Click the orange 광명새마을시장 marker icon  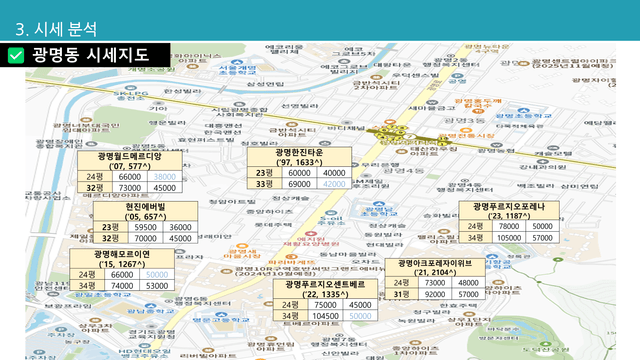pos(242,246)
